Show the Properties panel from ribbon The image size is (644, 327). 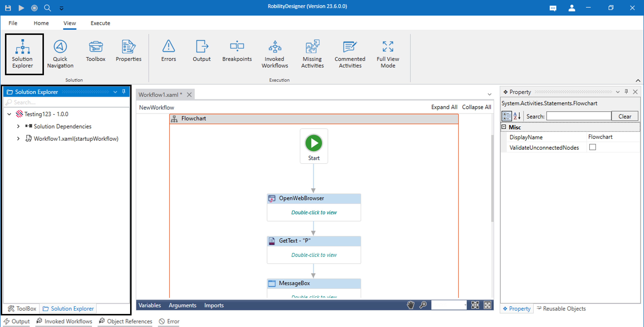pyautogui.click(x=129, y=51)
